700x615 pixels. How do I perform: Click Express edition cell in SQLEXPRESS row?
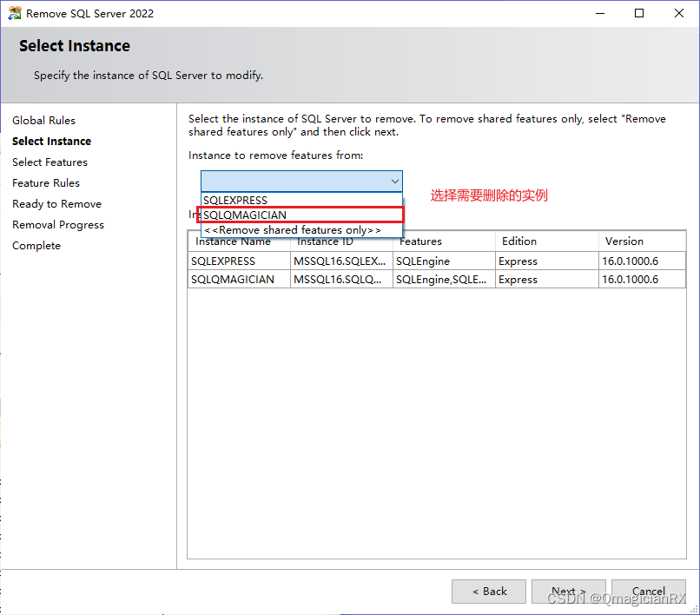click(x=547, y=261)
